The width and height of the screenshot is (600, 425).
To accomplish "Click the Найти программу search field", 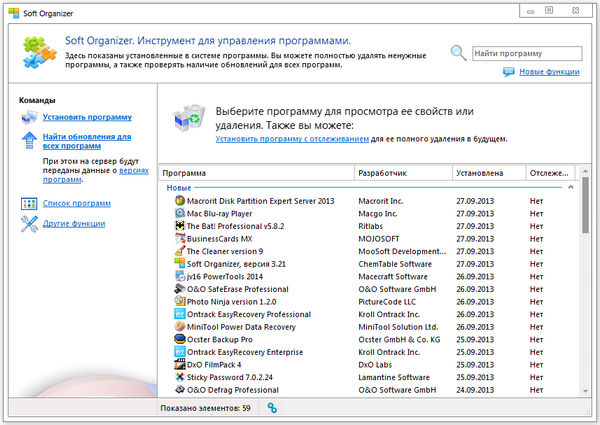I will pyautogui.click(x=525, y=52).
